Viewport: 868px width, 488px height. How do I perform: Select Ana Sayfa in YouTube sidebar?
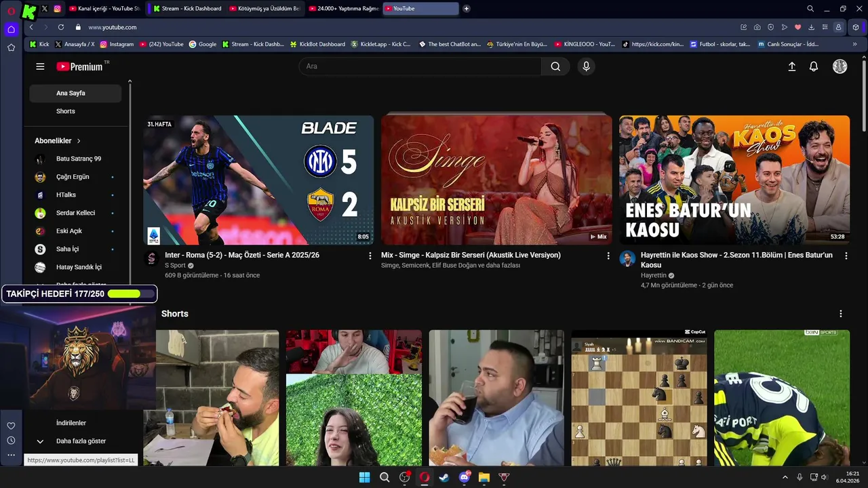[75, 94]
